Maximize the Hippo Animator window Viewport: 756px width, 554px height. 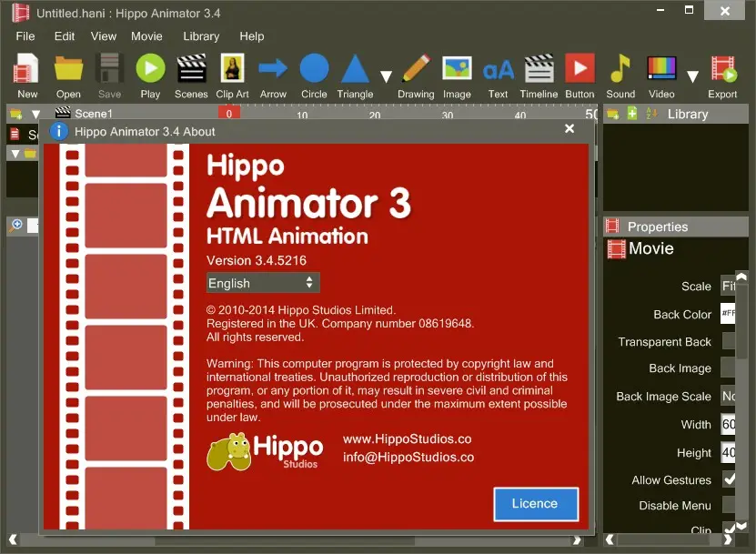[689, 10]
